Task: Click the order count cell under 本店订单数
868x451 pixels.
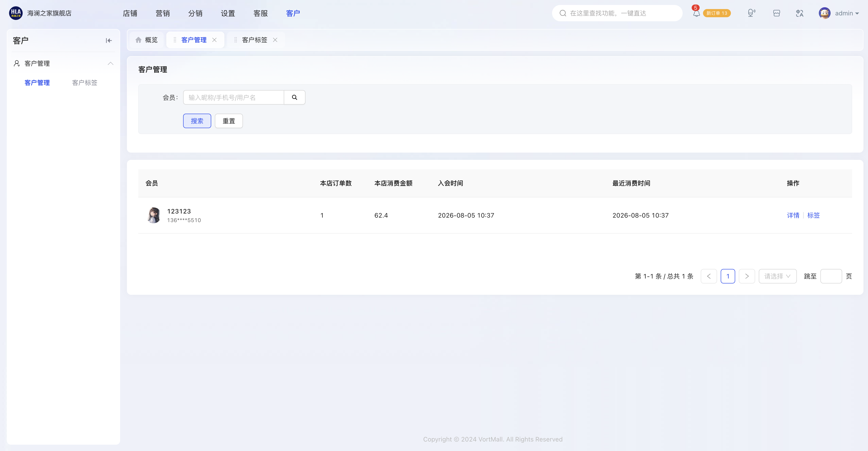Action: coord(322,215)
